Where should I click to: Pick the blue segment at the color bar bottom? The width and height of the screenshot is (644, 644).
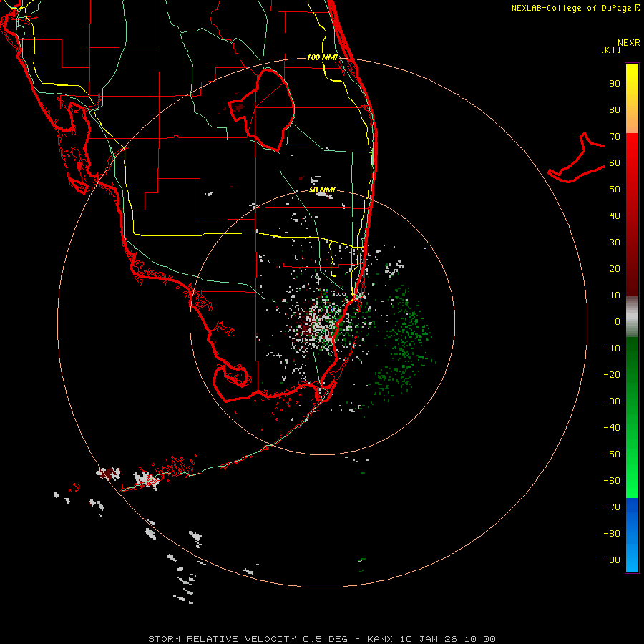click(x=632, y=535)
